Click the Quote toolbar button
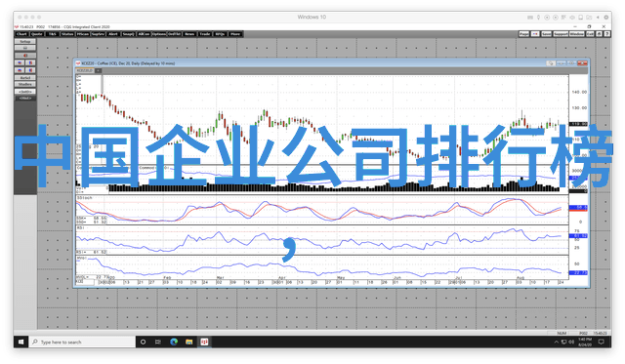This screenshot has height=364, width=625. [x=37, y=34]
